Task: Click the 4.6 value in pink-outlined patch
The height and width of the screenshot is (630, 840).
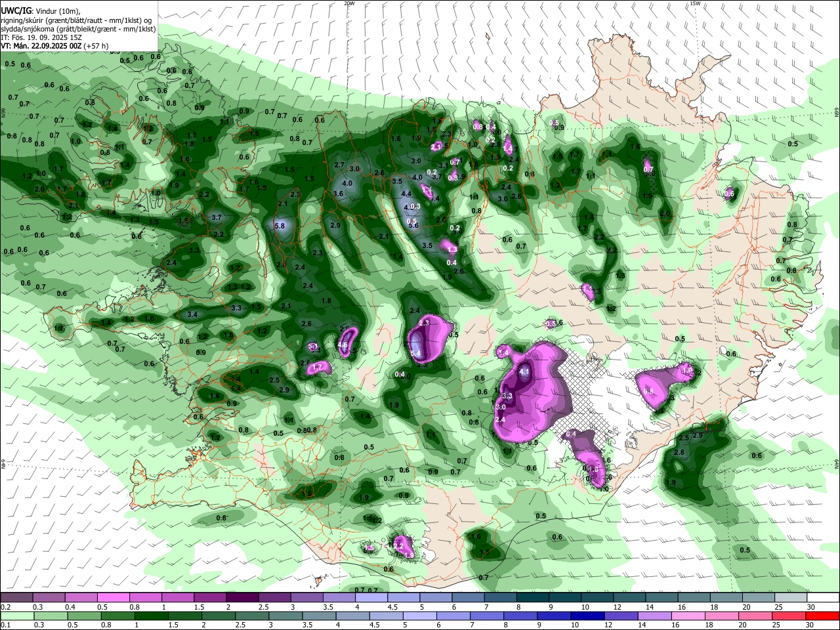Action: [343, 345]
